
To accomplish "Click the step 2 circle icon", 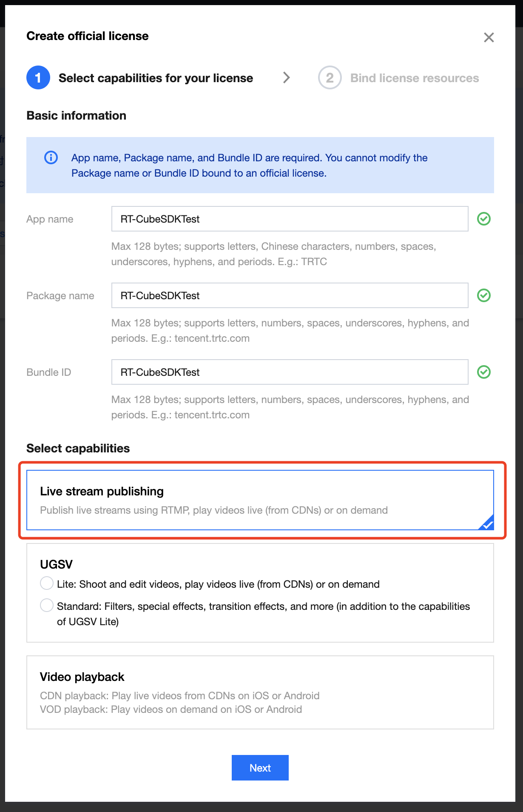I will (x=330, y=77).
